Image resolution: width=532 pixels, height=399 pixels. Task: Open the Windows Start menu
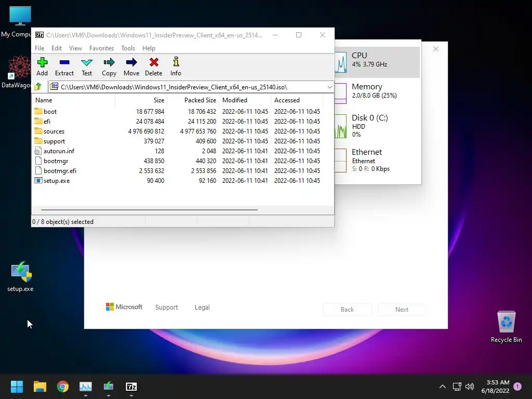click(x=17, y=387)
